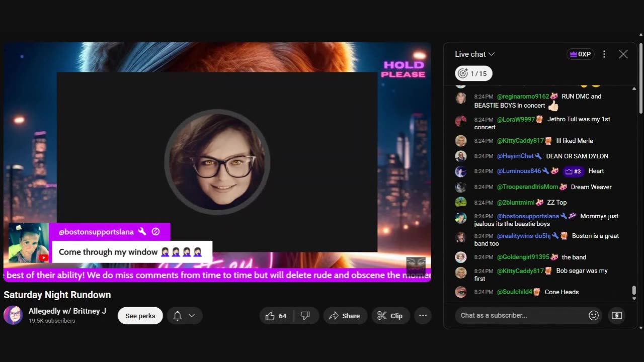644x362 pixels.
Task: Click the See perks button
Action: click(x=140, y=316)
